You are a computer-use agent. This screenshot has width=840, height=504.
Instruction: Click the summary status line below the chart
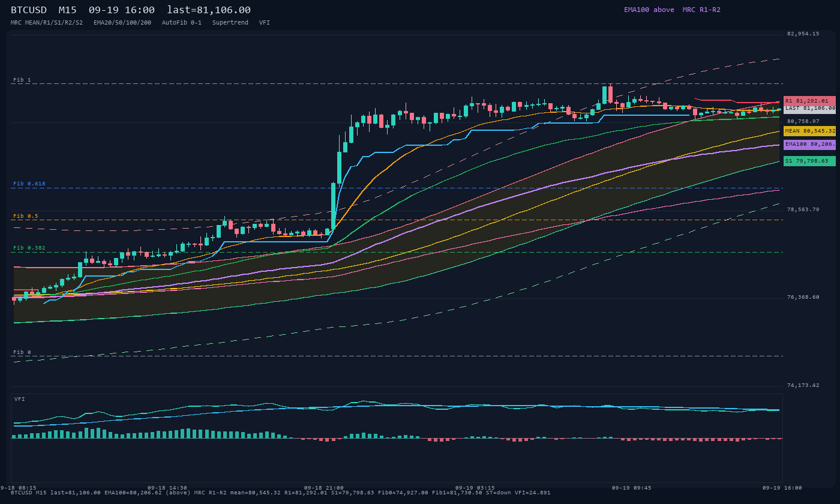(x=281, y=493)
